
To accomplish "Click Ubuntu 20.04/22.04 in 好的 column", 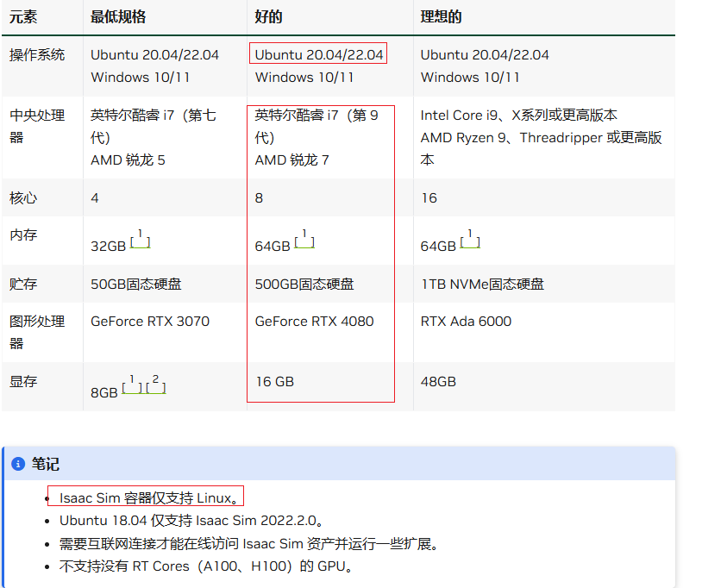I will click(x=319, y=54).
